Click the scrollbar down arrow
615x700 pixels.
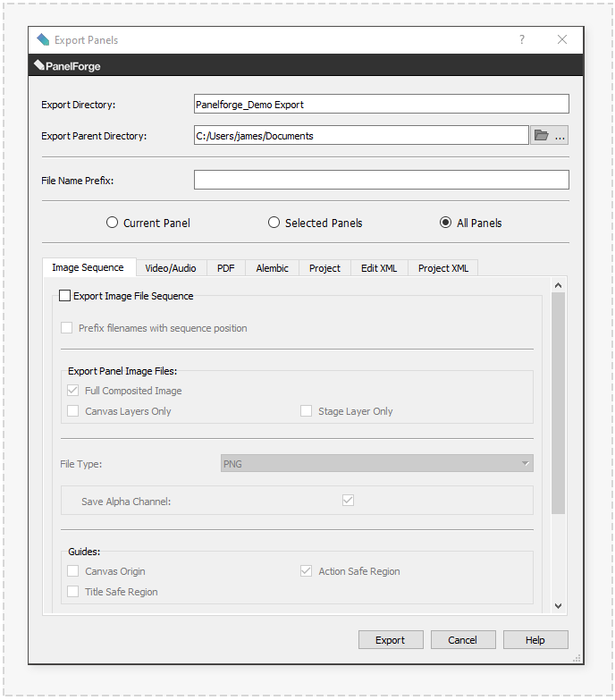click(x=558, y=605)
